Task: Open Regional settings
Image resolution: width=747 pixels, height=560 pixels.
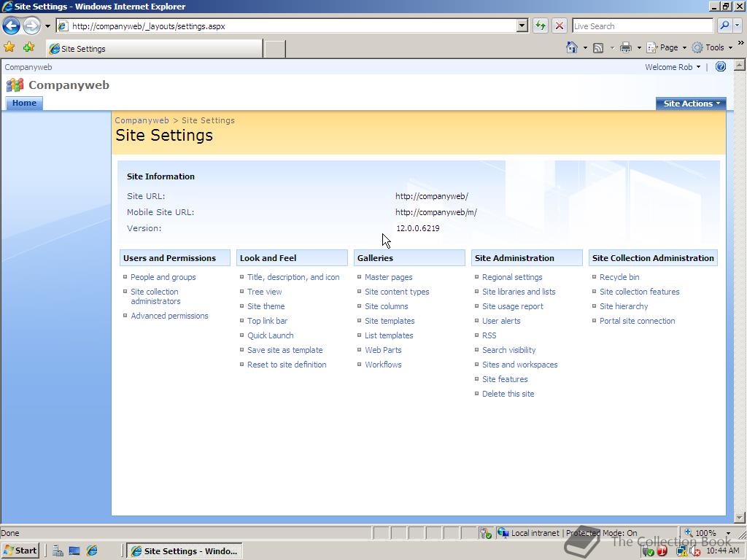Action: click(512, 277)
